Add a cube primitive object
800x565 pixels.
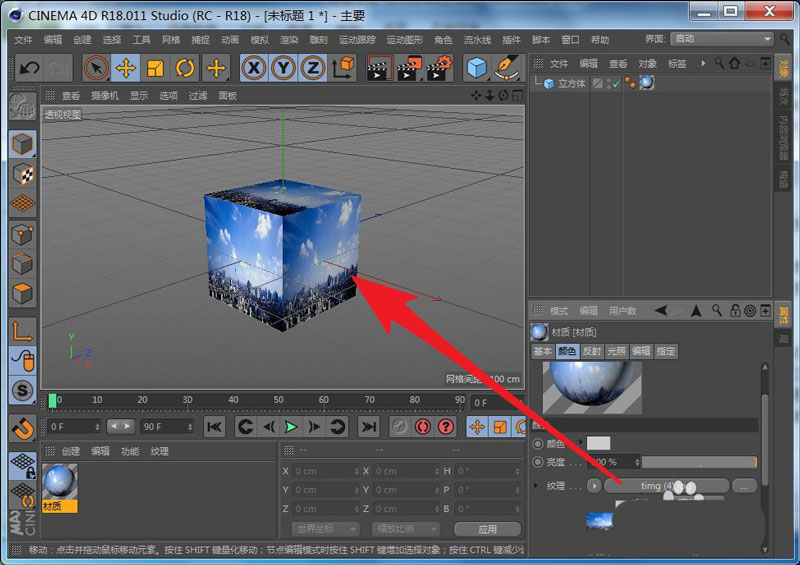coord(478,68)
